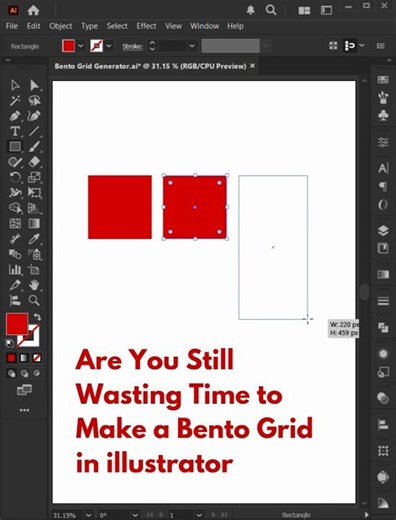396x520 pixels.
Task: Enable Draw Normal mode
Action: [11, 373]
